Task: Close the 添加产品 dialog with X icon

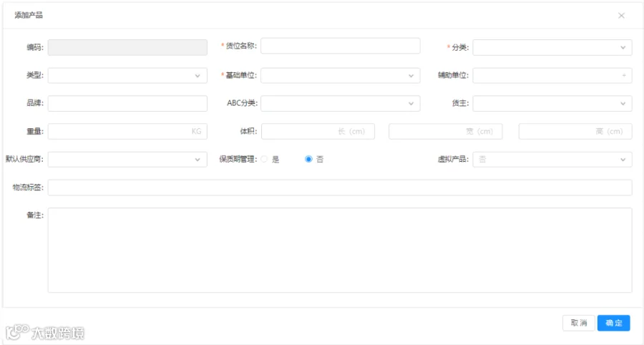Action: pos(621,16)
